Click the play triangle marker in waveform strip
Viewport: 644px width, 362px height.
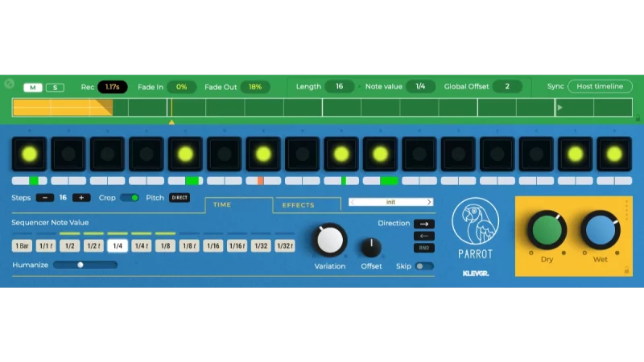tap(559, 108)
